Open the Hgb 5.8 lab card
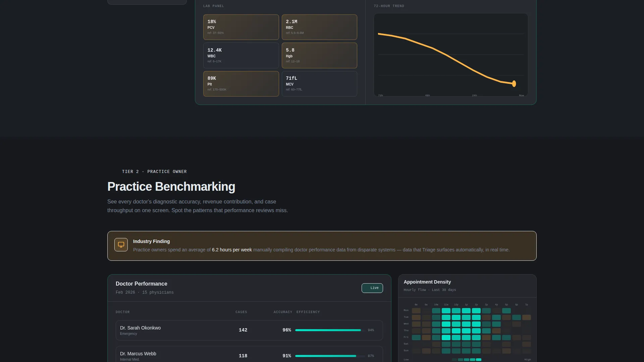644x362 pixels. tap(319, 55)
